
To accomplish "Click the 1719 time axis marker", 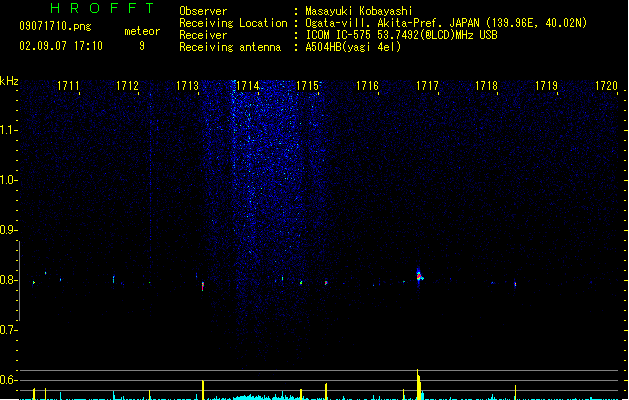I will 546,86.
